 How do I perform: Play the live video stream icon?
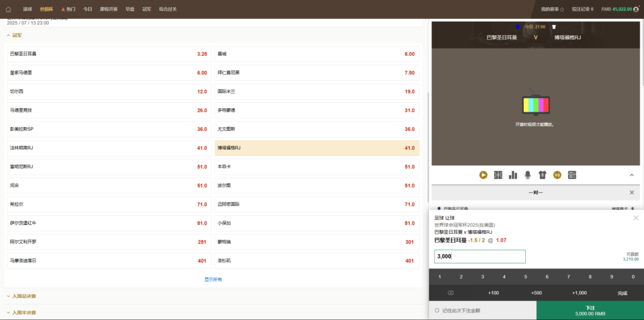[483, 175]
